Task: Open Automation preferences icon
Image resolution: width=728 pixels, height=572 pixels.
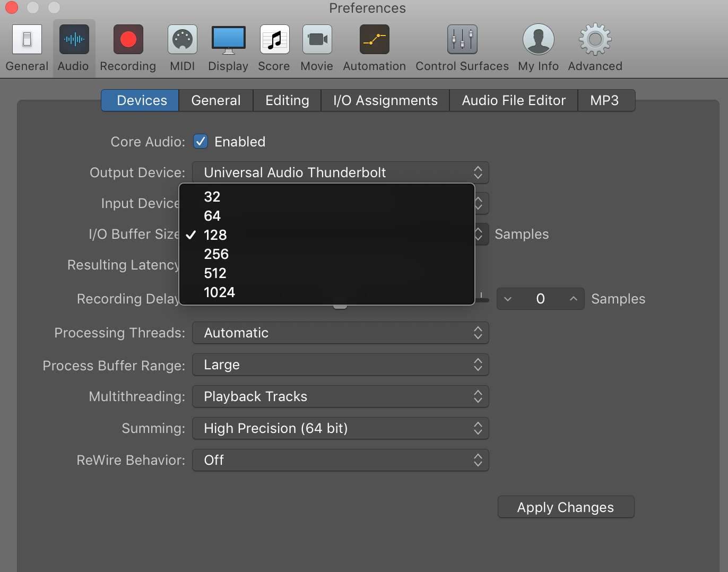Action: point(374,40)
